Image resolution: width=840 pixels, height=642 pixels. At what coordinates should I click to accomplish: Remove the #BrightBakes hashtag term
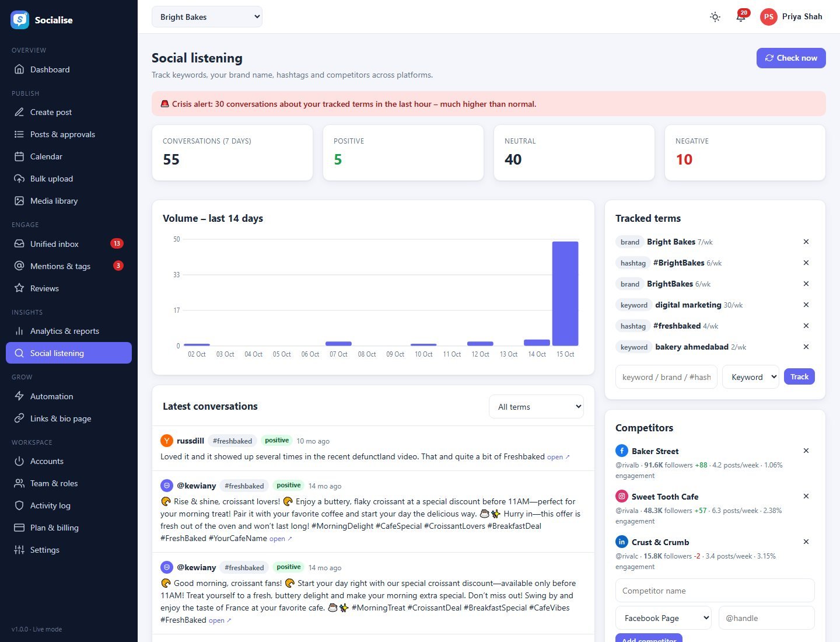click(806, 263)
